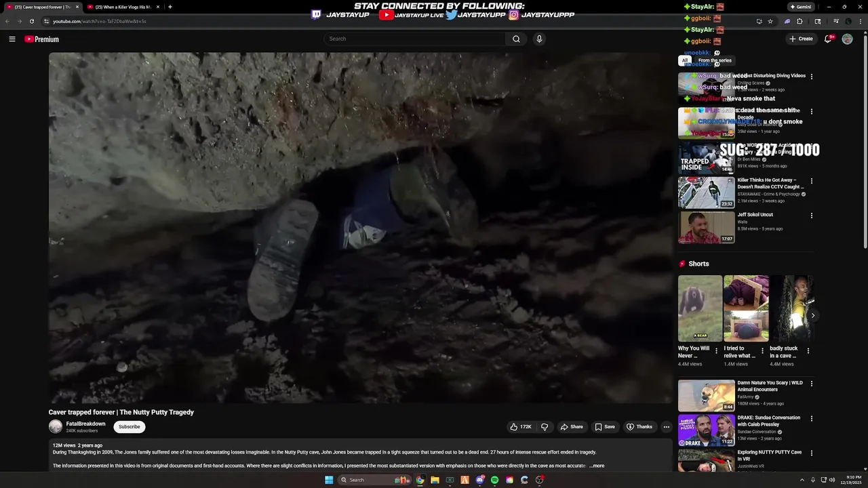
Task: Open 'Exploring NUTTY PUTTY Cave in VR' video
Action: [x=769, y=455]
